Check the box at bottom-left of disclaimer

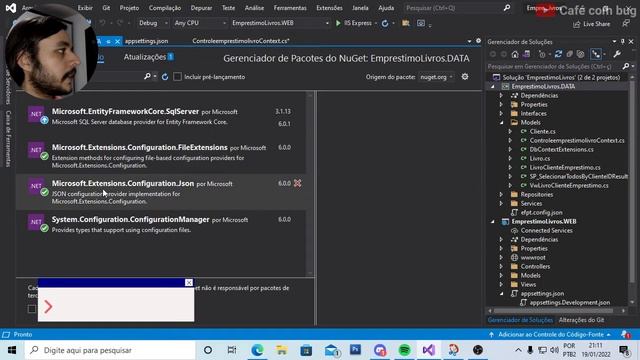[32, 309]
